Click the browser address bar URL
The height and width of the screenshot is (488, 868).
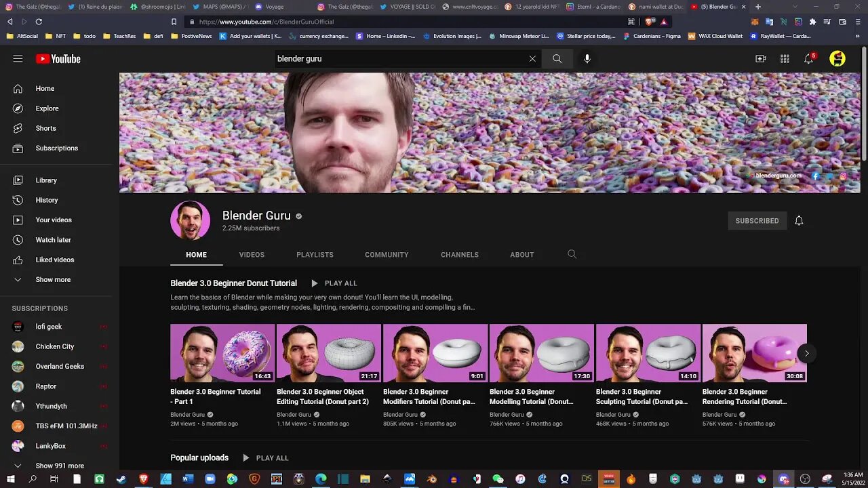267,22
